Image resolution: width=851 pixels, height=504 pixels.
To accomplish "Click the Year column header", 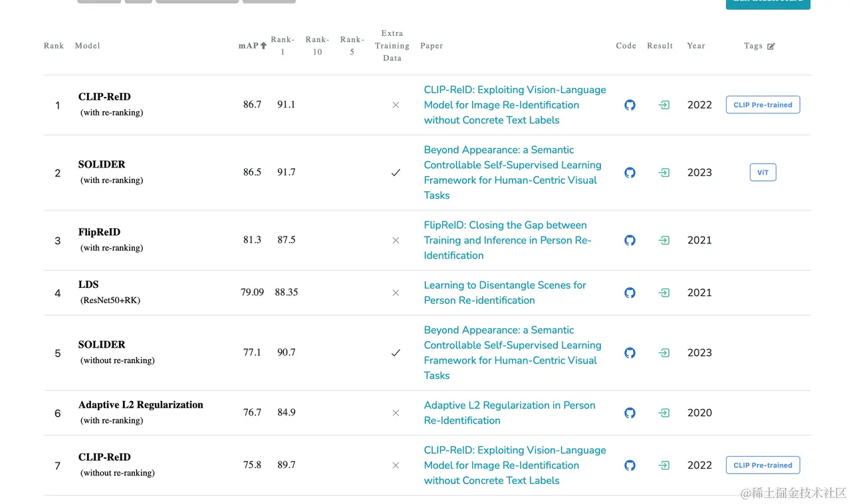I will point(696,46).
